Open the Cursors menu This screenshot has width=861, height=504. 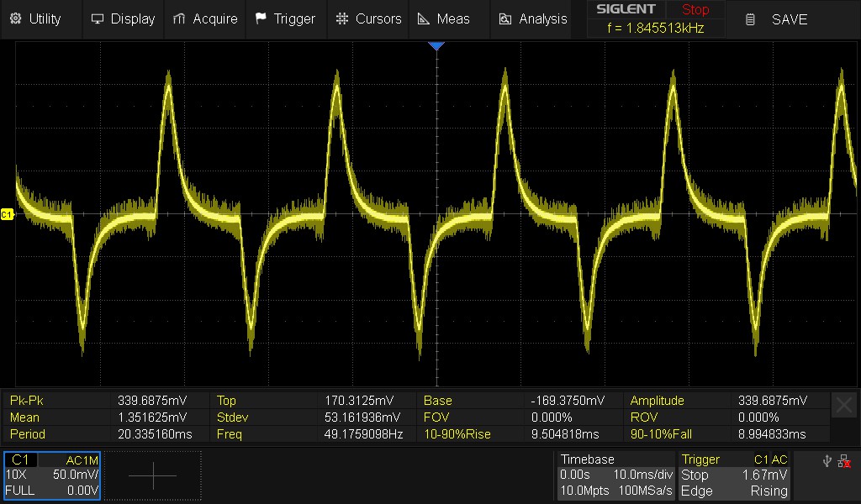[368, 18]
